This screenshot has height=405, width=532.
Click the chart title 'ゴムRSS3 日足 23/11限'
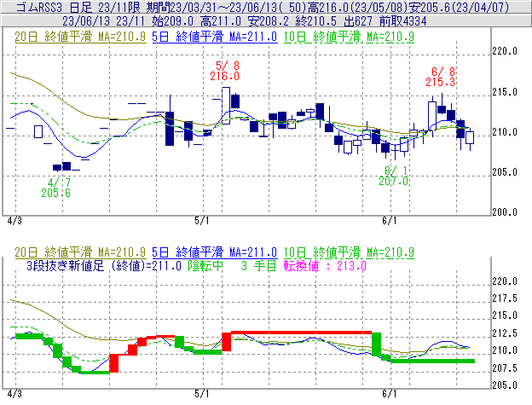click(x=78, y=7)
